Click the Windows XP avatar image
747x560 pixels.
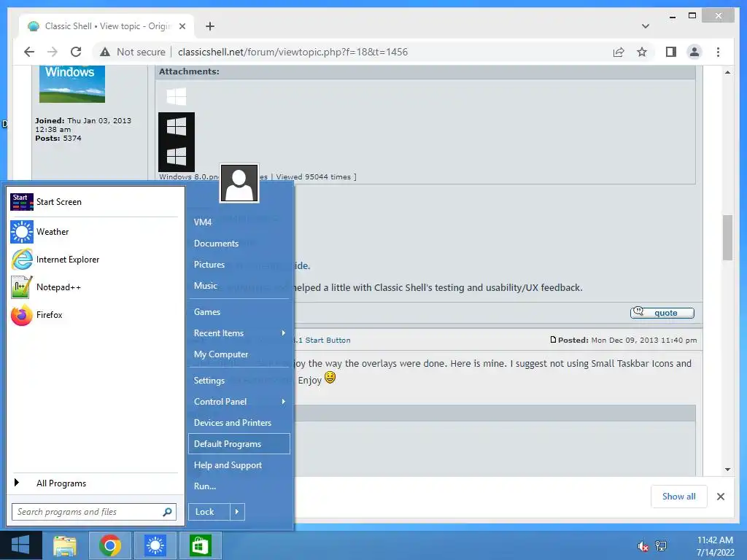pos(72,85)
